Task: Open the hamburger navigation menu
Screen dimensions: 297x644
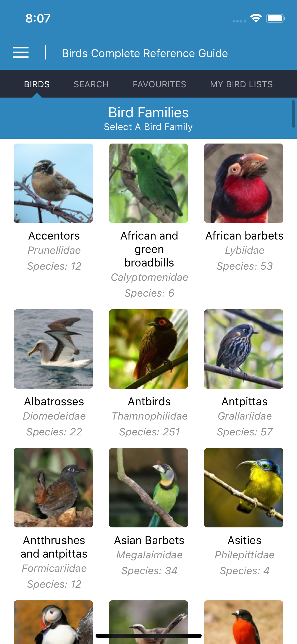Action: [x=21, y=52]
